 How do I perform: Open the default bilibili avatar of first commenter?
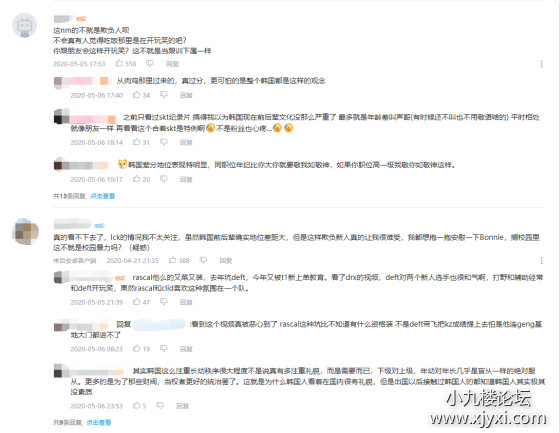(x=25, y=25)
